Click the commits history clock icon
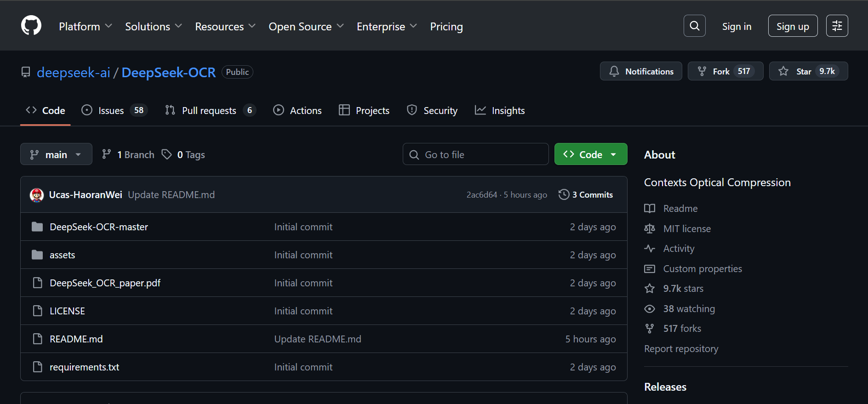This screenshot has height=404, width=868. [x=564, y=194]
